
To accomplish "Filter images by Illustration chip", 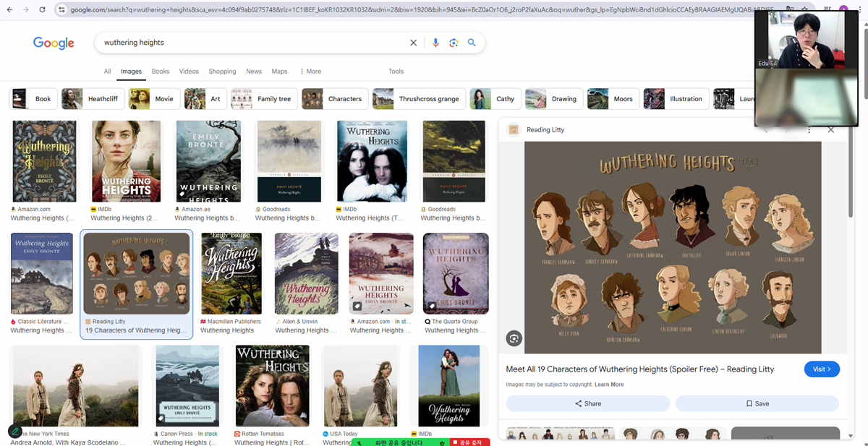I will pos(676,99).
